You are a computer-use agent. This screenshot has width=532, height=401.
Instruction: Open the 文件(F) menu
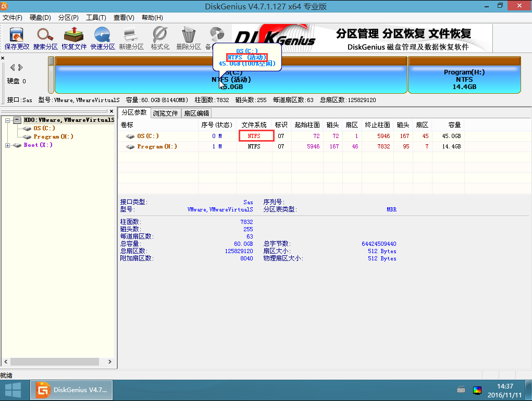[12, 18]
